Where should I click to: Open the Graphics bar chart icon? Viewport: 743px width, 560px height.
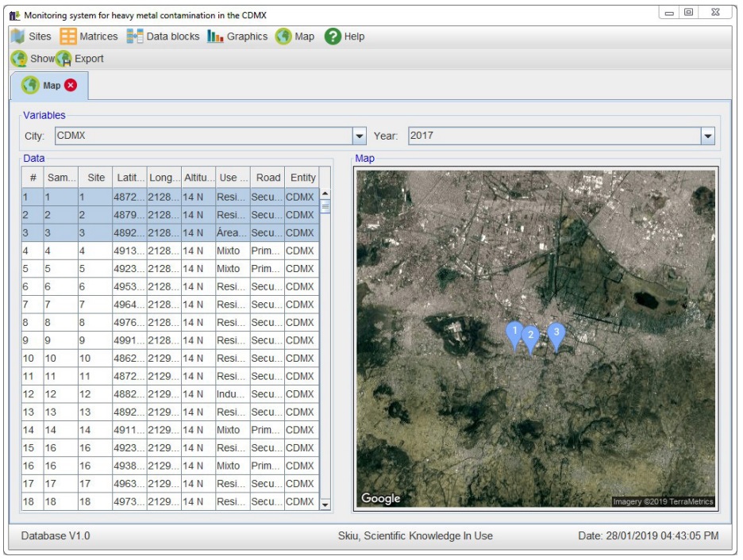[215, 36]
